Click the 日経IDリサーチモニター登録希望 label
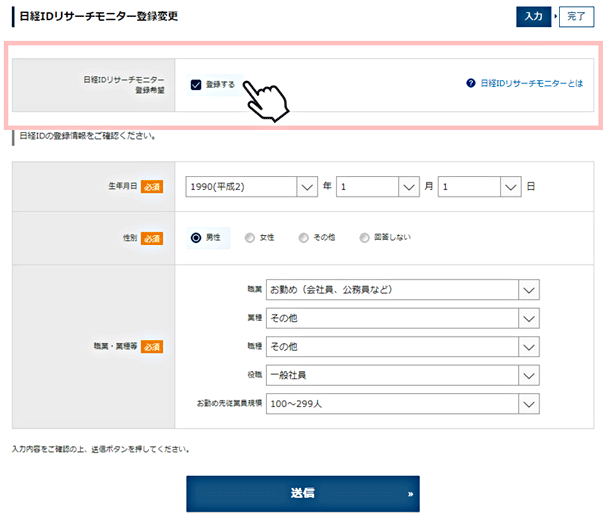The width and height of the screenshot is (609, 521). tap(124, 85)
